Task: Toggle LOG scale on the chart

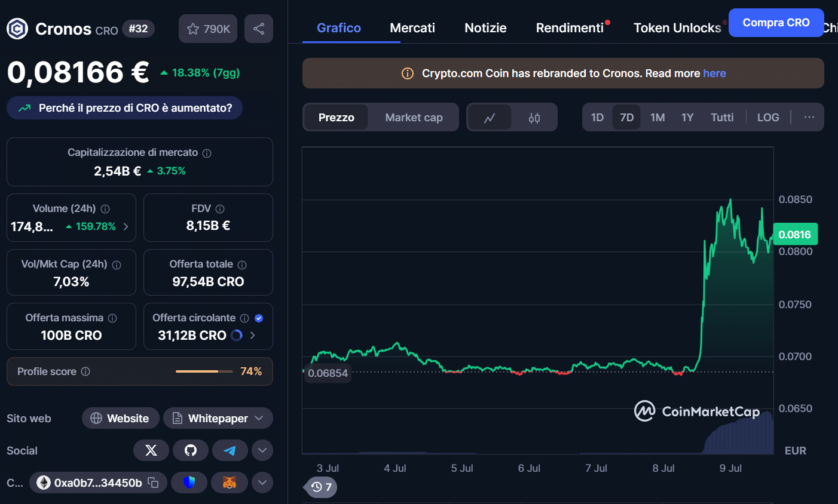Action: point(768,118)
